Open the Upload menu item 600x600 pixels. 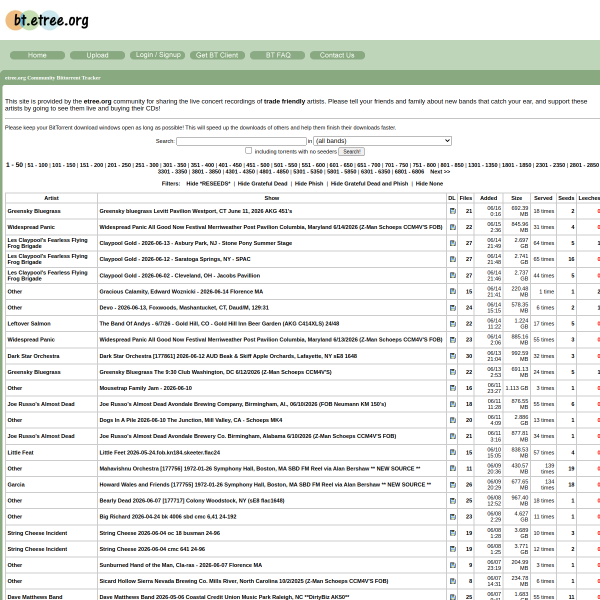[x=97, y=55]
